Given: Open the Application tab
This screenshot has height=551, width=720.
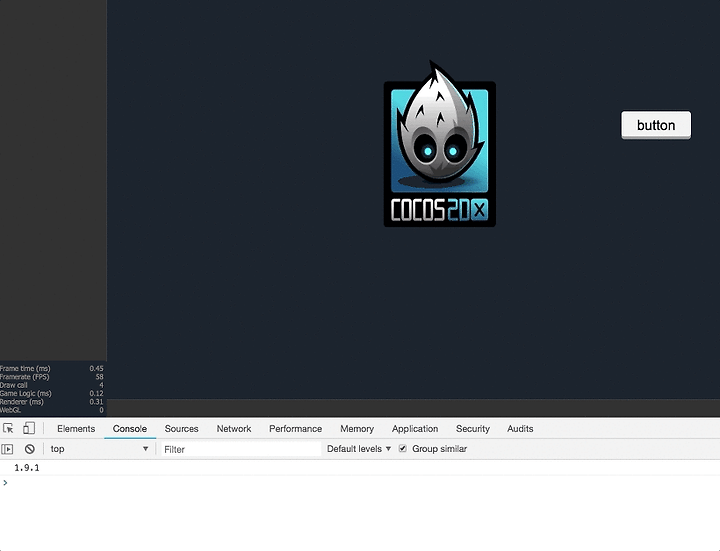Looking at the screenshot, I should [415, 428].
